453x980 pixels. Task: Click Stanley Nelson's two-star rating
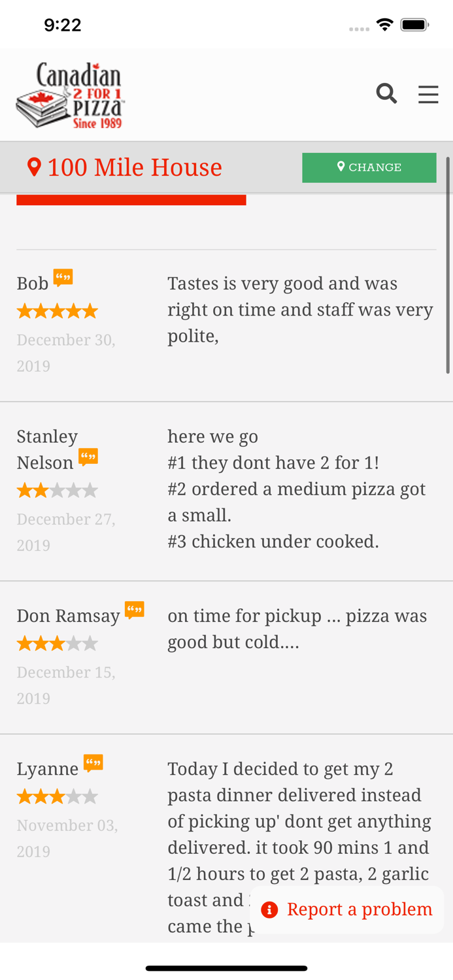click(57, 489)
